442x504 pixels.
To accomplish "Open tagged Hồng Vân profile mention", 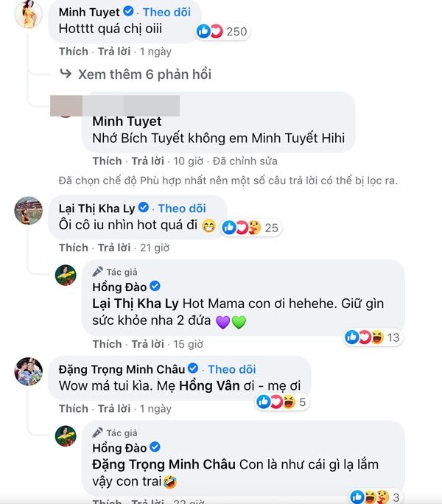I will 209,385.
